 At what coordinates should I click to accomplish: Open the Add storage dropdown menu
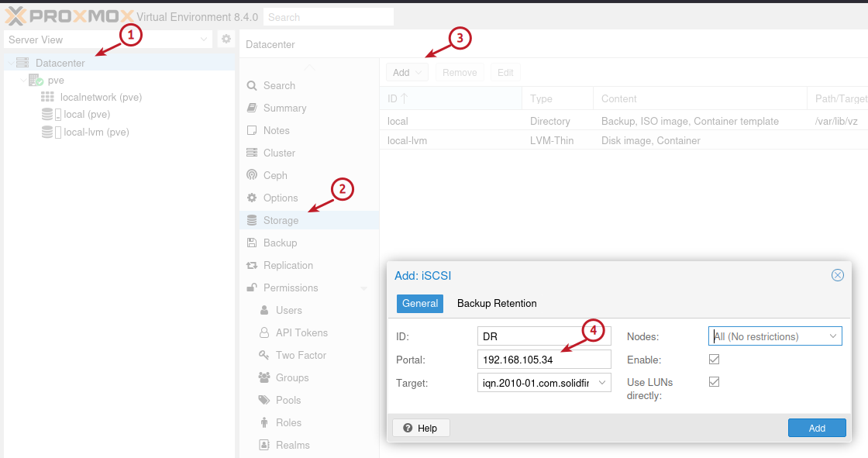click(408, 73)
